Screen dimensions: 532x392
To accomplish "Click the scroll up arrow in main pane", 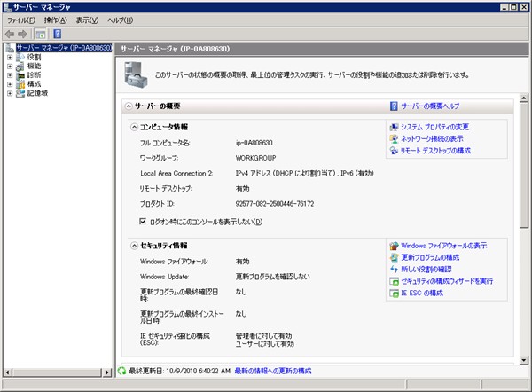I will click(524, 98).
